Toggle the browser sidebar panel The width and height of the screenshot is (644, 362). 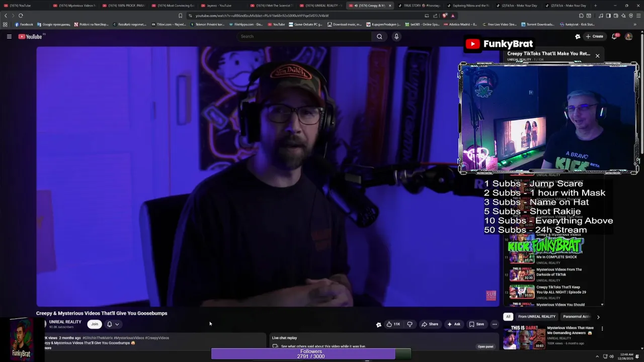608,16
